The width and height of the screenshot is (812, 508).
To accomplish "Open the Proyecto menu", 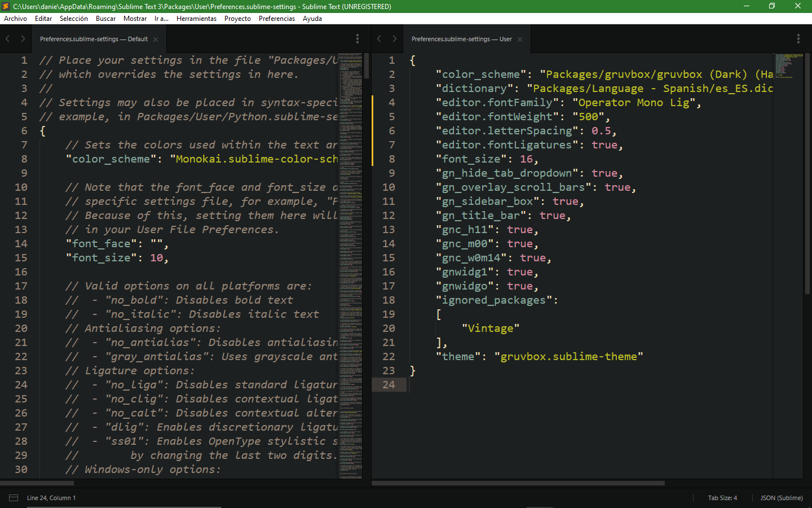I will pyautogui.click(x=237, y=19).
